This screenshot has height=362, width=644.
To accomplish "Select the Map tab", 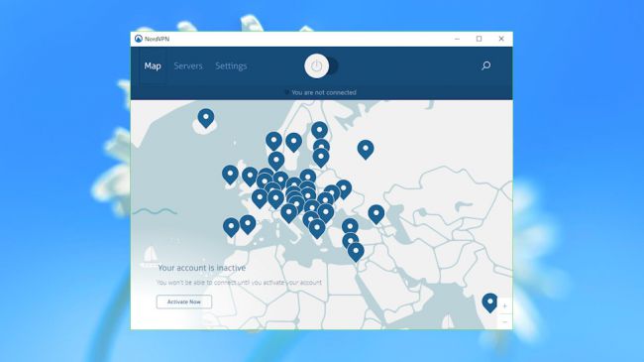I will [153, 65].
